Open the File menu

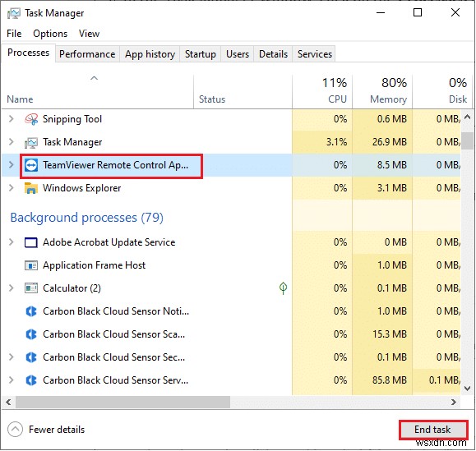tap(14, 34)
